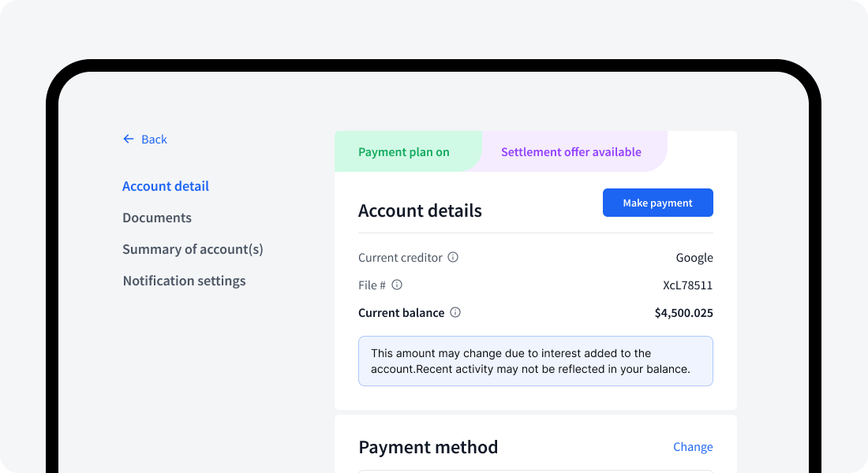The height and width of the screenshot is (473, 868).
Task: Select the file number XcL78511
Action: (x=687, y=285)
